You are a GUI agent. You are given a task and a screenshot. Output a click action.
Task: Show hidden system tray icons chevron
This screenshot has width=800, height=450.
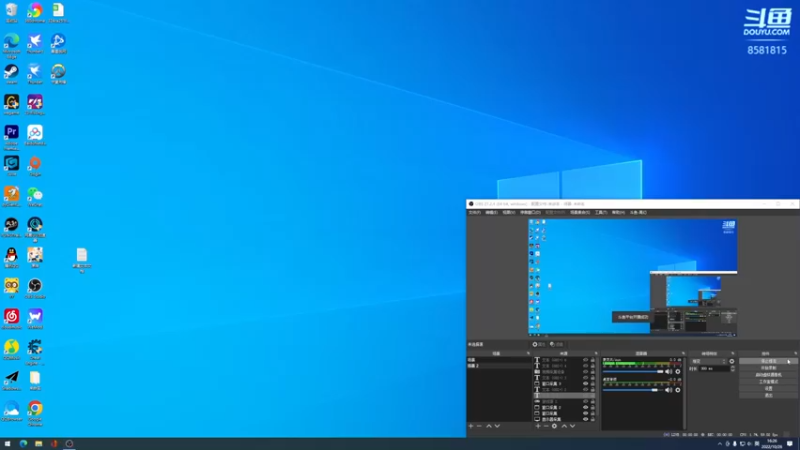click(720, 444)
